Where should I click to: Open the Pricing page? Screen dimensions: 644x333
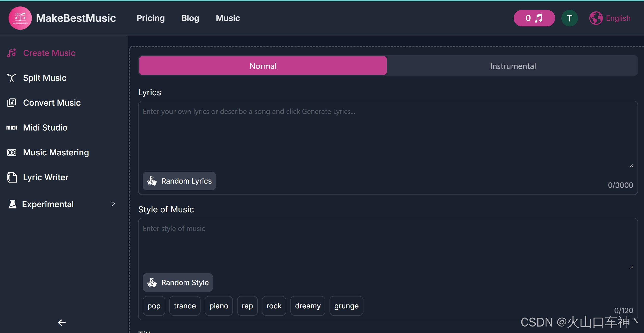click(151, 18)
